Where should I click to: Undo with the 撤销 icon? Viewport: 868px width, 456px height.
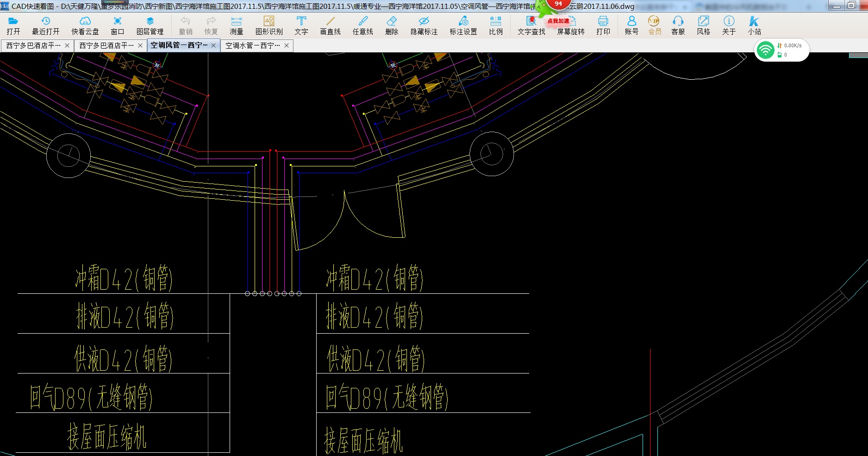coord(186,25)
